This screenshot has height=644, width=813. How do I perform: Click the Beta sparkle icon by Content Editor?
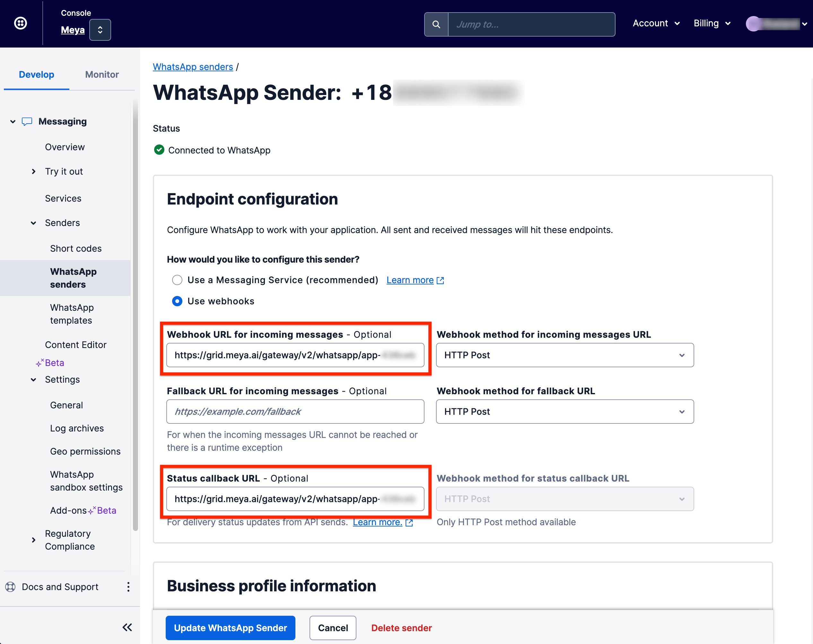click(x=40, y=363)
